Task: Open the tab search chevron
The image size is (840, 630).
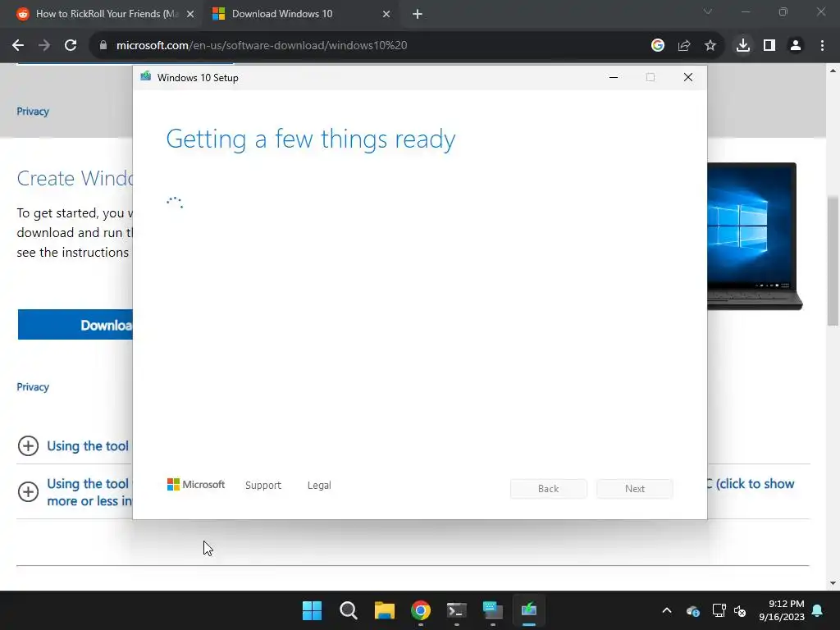Action: [708, 11]
